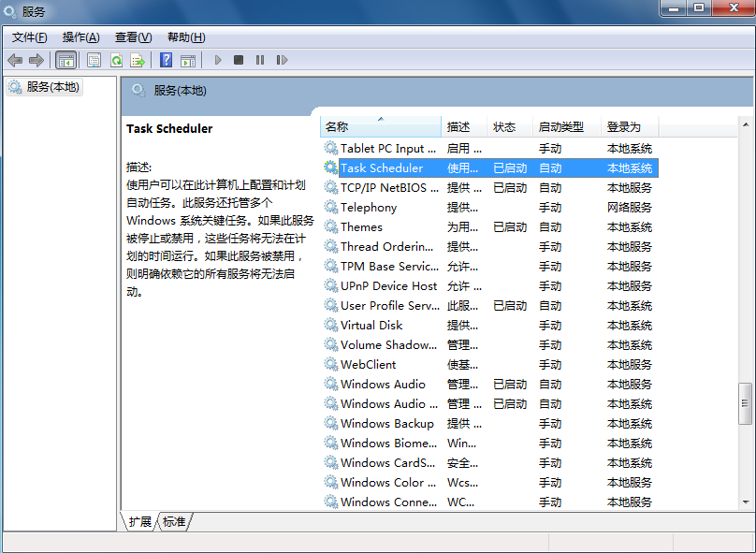Screen dimensions: 756x553
Task: Restart the service using the restart icon
Action: [283, 60]
